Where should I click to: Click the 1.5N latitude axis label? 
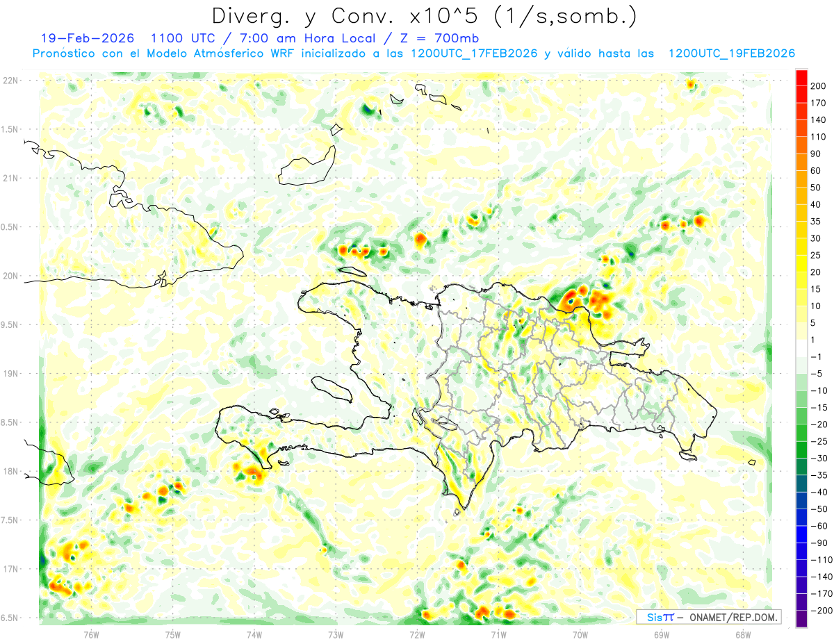pos(8,129)
